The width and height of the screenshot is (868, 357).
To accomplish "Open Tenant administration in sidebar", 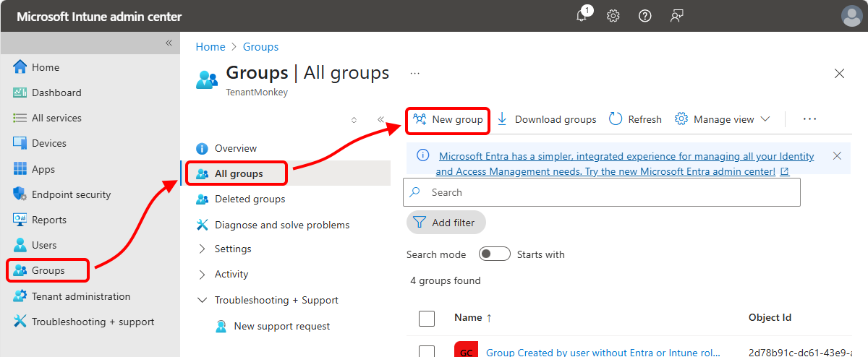I will [72, 296].
